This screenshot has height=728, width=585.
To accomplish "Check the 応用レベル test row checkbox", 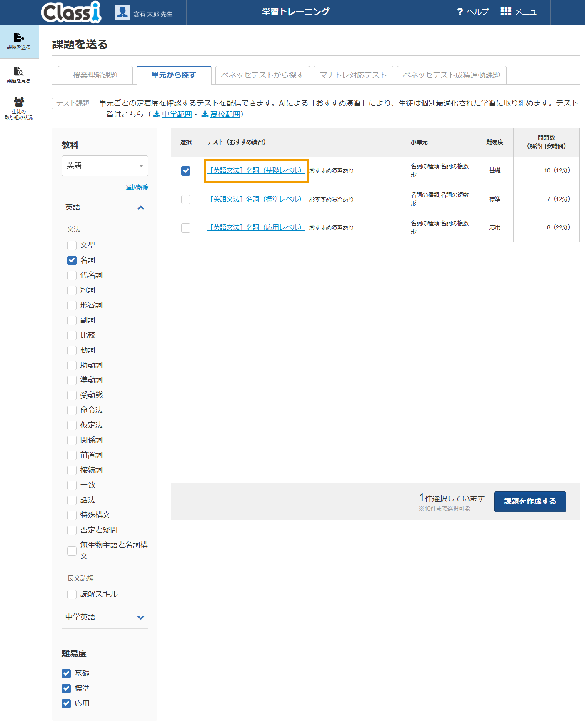I will point(186,228).
